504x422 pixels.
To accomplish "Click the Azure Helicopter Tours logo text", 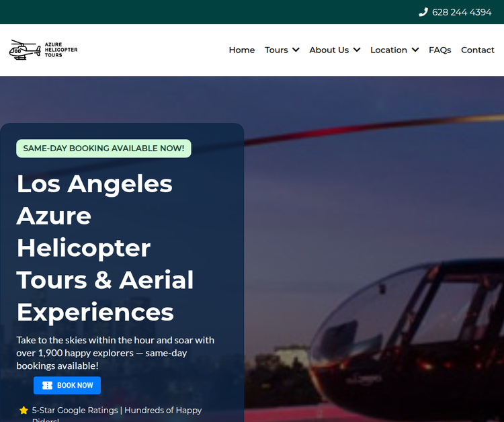I will pos(61,50).
